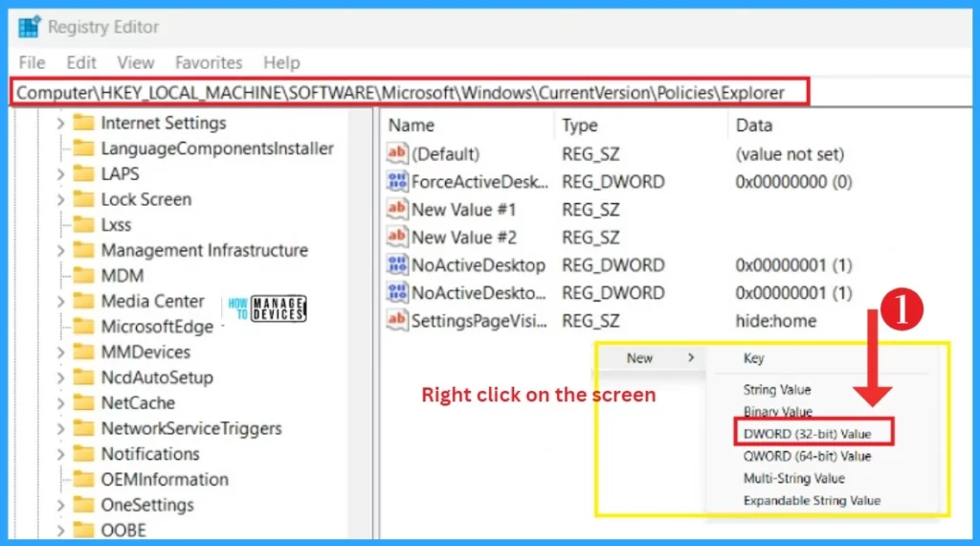Click the NoActiveDesktop DWORD value icon
This screenshot has width=980, height=546.
pyautogui.click(x=397, y=264)
